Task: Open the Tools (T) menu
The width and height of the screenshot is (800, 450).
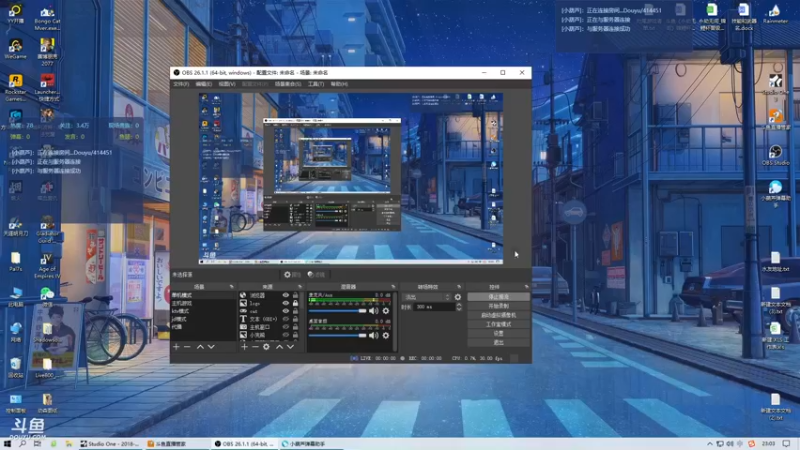Action: (316, 84)
